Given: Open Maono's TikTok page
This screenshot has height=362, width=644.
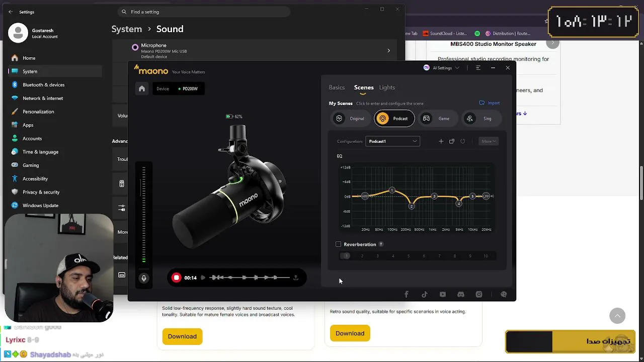Looking at the screenshot, I should point(425,295).
